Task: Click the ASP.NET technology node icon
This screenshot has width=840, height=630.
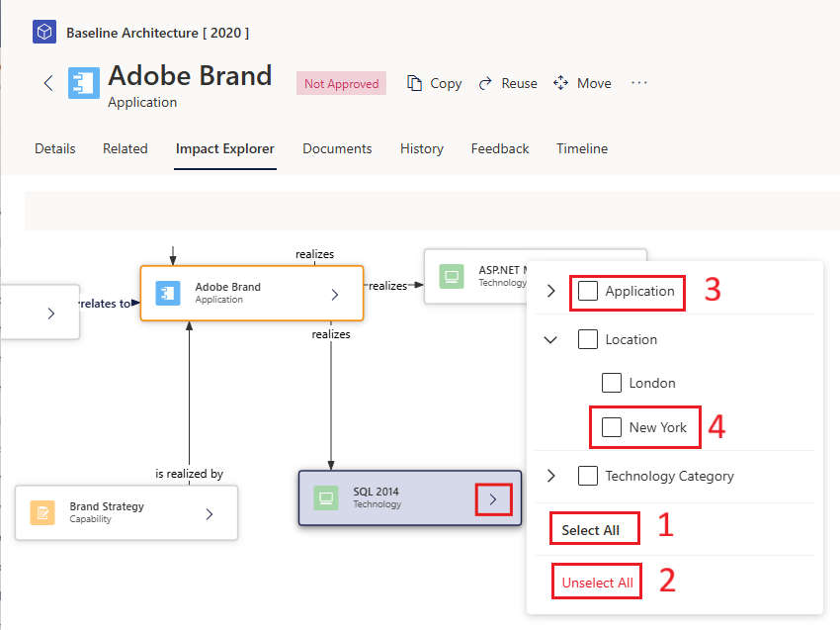Action: point(452,276)
